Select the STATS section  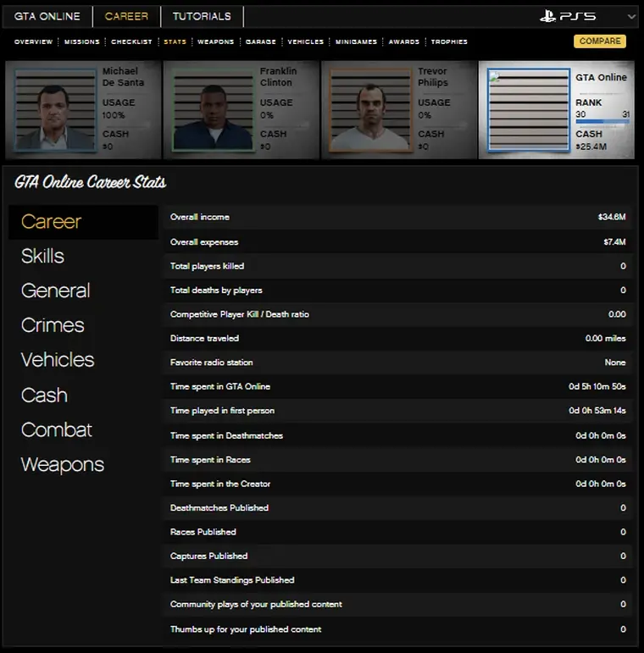click(x=175, y=42)
